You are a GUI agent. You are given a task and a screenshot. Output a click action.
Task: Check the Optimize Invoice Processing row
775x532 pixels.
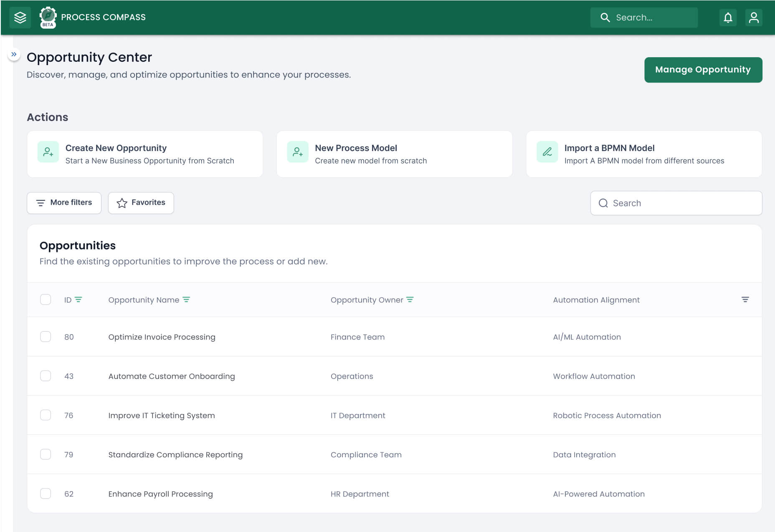[x=46, y=337]
